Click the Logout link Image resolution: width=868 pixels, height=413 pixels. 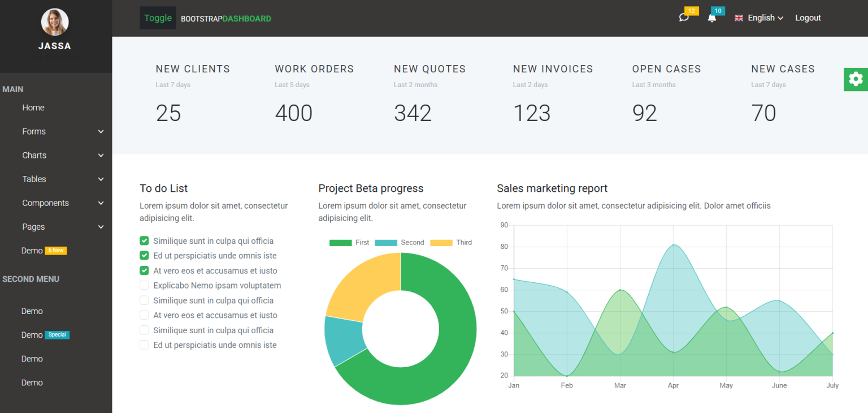(x=808, y=18)
